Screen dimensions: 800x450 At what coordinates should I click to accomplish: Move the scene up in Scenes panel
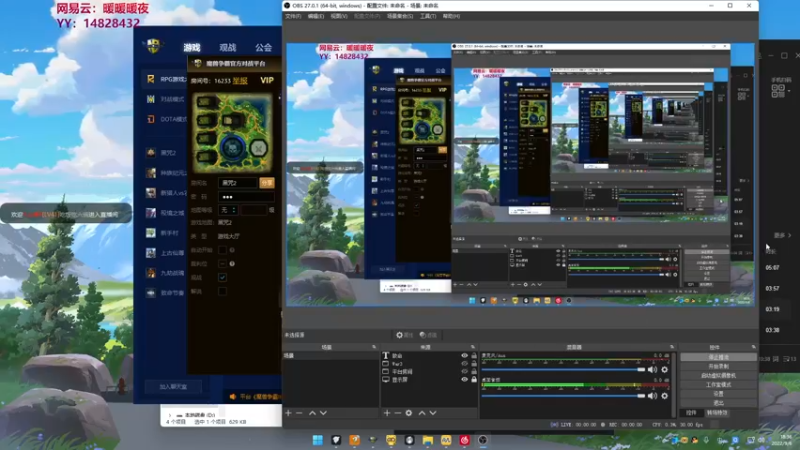312,413
